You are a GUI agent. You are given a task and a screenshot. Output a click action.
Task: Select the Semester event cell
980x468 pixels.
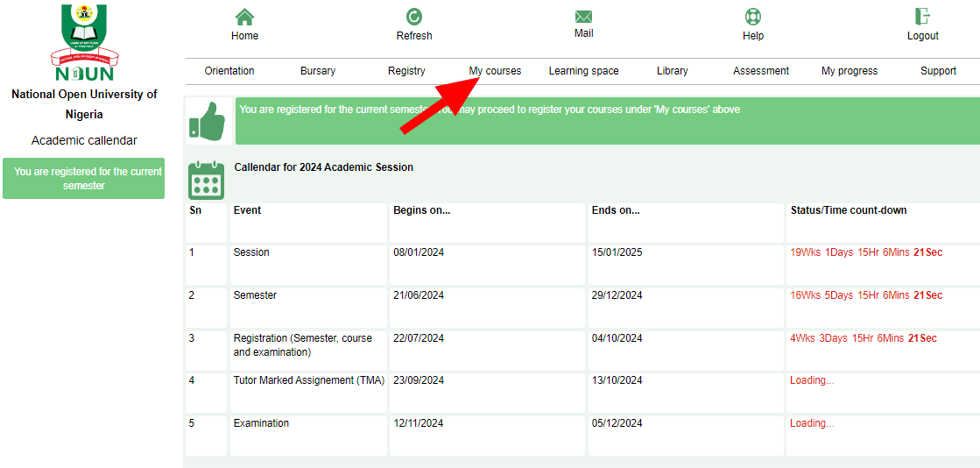point(309,308)
